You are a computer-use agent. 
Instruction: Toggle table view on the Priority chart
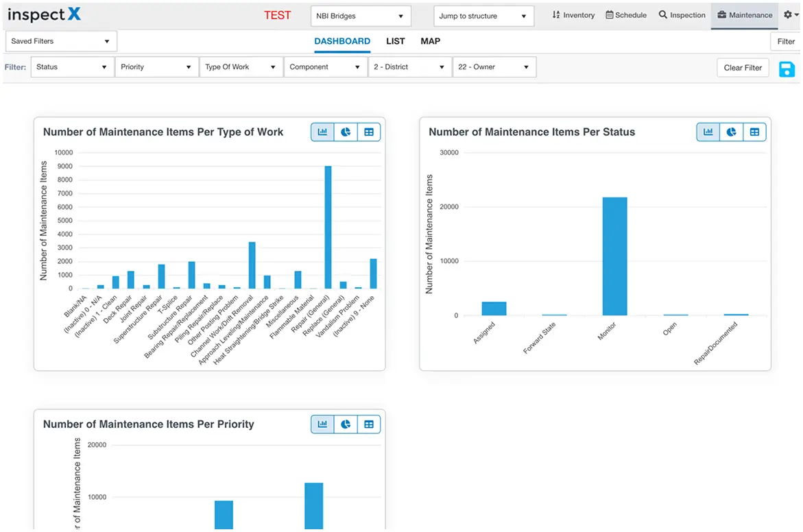(368, 424)
